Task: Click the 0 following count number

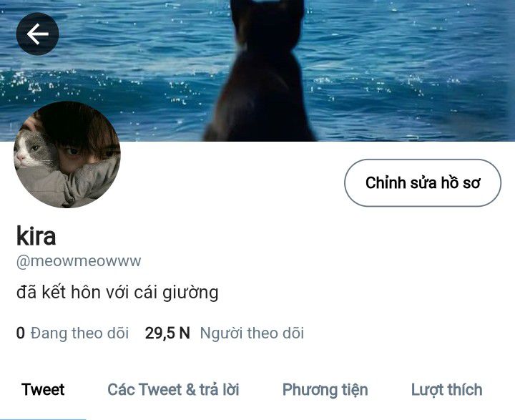Action: tap(20, 333)
